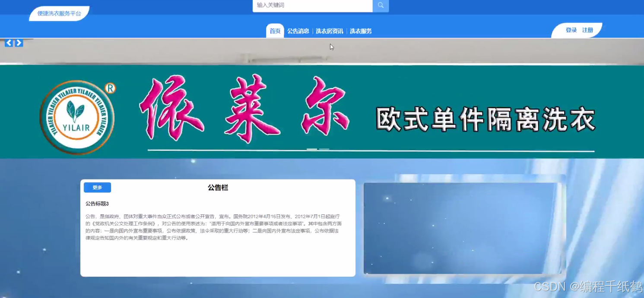Click the blue image panel beside 公告栏
The image size is (644, 298).
coord(463,228)
